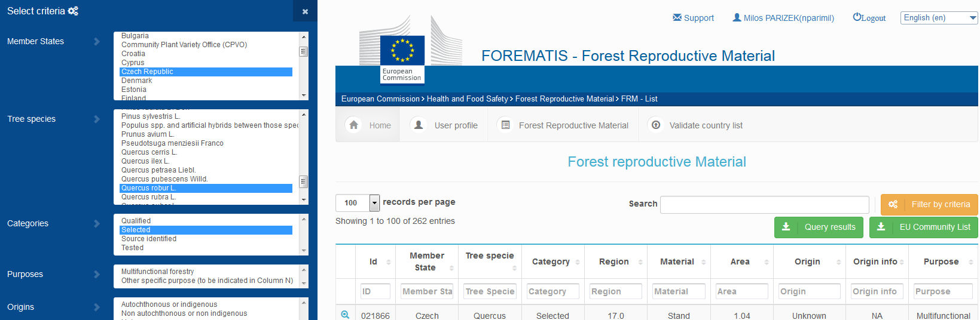Select Quercus robur L. in Tree species
This screenshot has height=320, width=980.
pos(206,188)
